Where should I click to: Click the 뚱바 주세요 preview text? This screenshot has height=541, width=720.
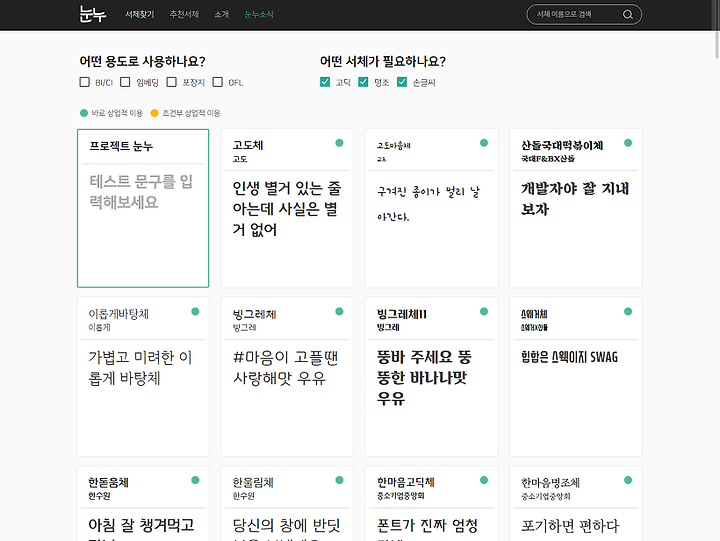(x=424, y=378)
